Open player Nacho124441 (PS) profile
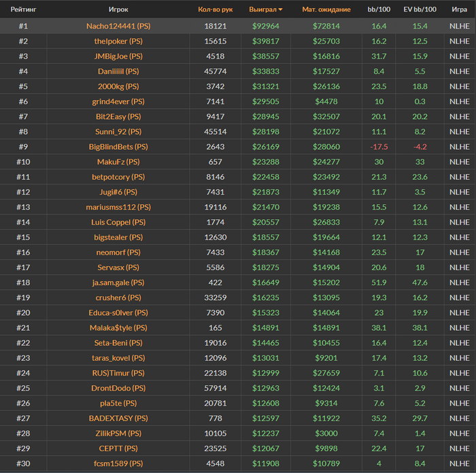 click(118, 26)
